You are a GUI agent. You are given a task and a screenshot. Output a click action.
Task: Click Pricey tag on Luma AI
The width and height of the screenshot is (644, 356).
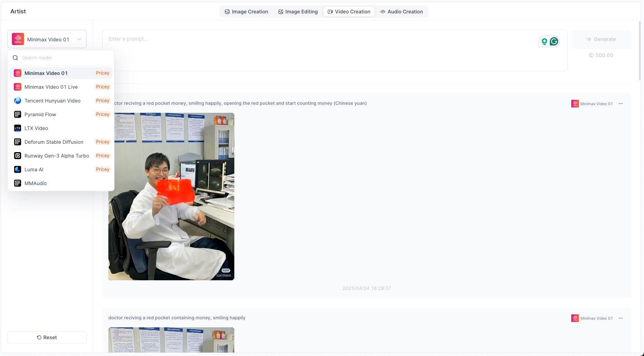(103, 169)
